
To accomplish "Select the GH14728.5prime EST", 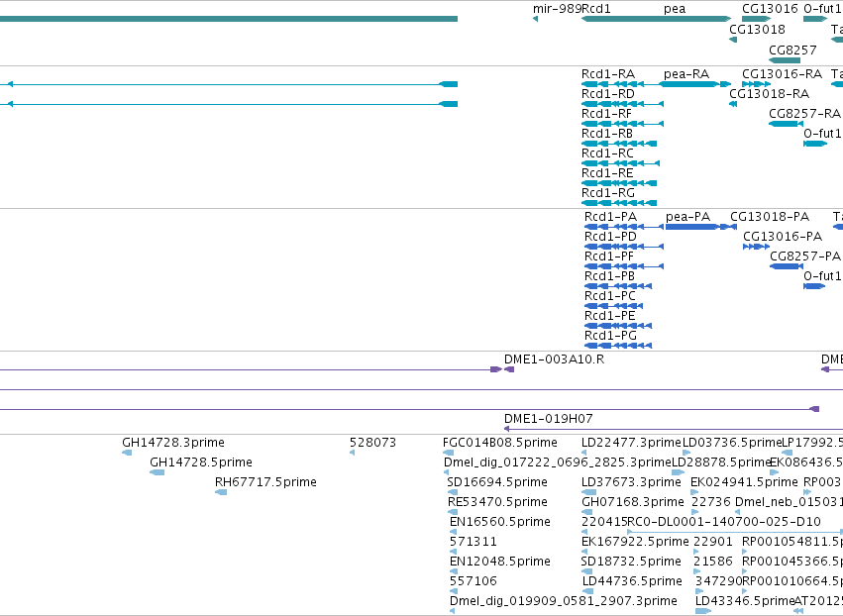I will tap(200, 462).
